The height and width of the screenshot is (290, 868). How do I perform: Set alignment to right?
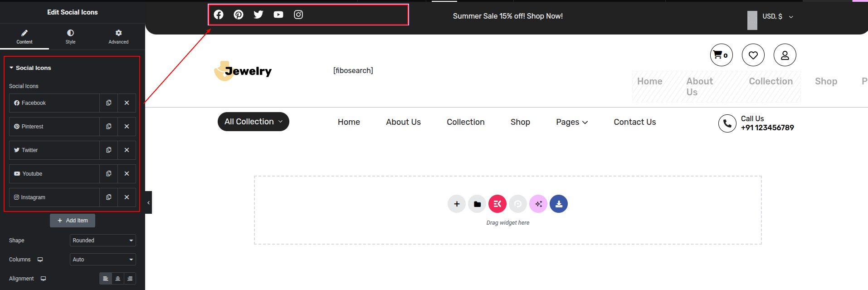130,279
